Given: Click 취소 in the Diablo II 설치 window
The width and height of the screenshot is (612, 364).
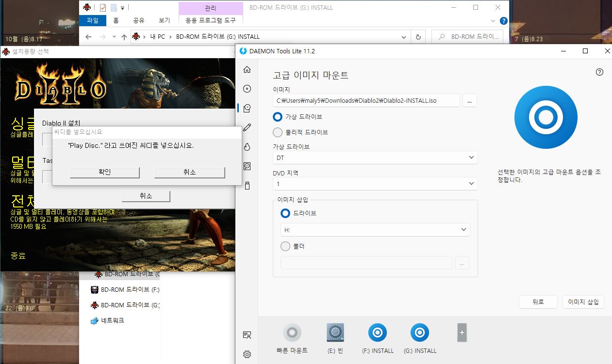Looking at the screenshot, I should tap(146, 196).
